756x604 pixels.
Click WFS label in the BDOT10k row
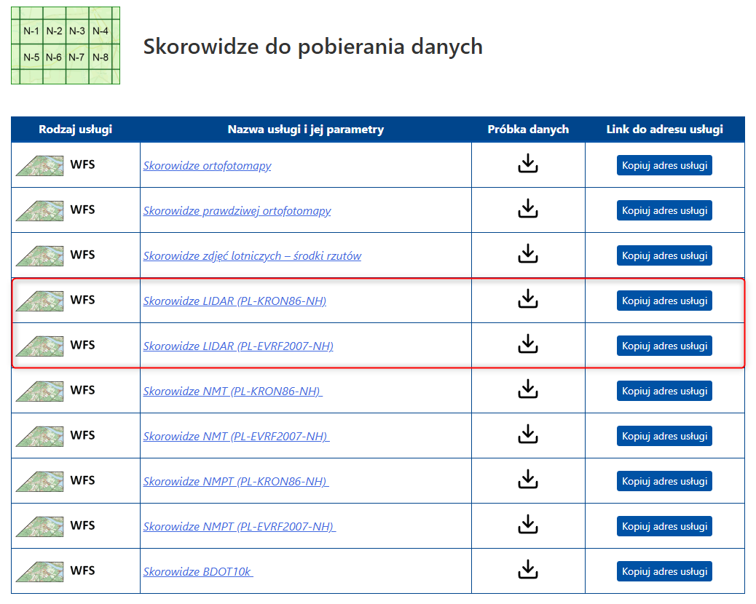pos(82,571)
